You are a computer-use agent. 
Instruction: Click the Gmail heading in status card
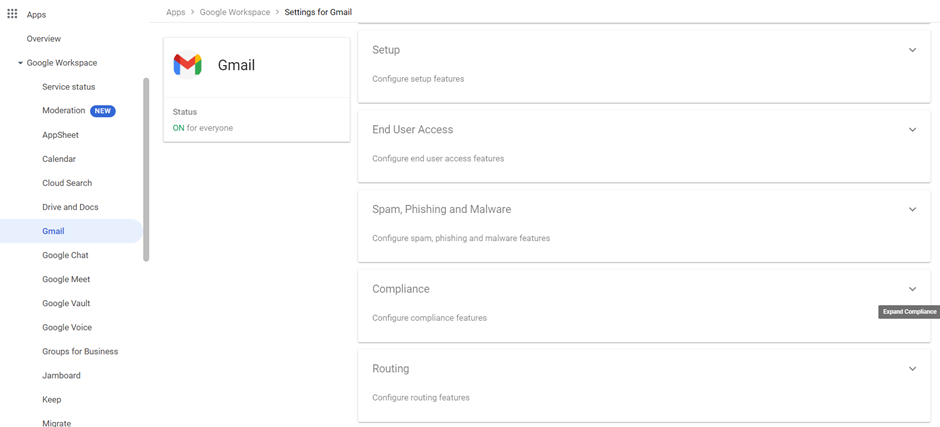236,65
